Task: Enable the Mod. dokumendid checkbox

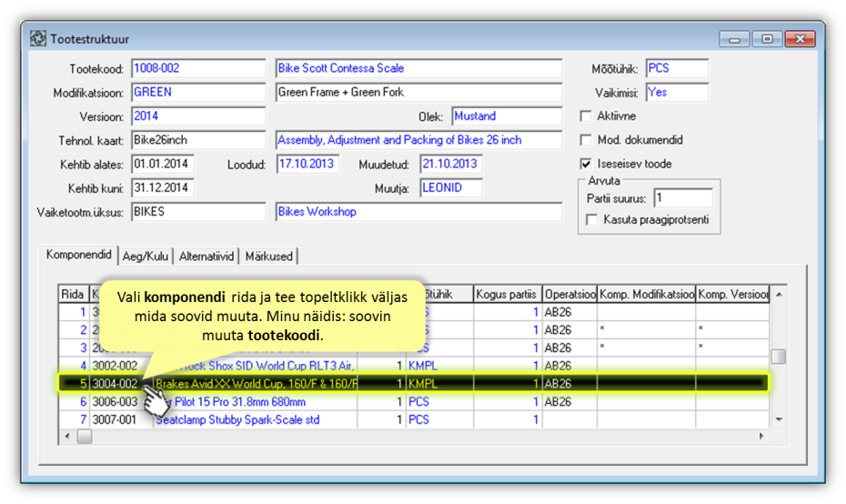Action: (x=586, y=140)
